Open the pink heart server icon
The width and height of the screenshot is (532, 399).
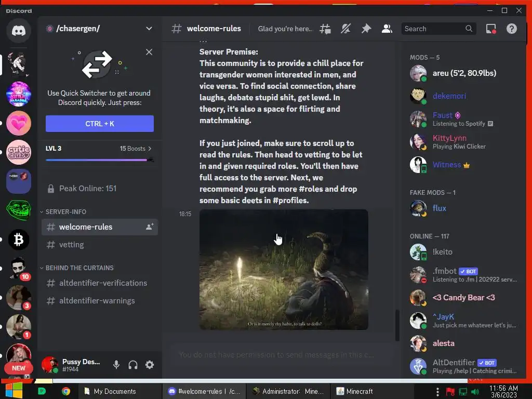pyautogui.click(x=19, y=123)
